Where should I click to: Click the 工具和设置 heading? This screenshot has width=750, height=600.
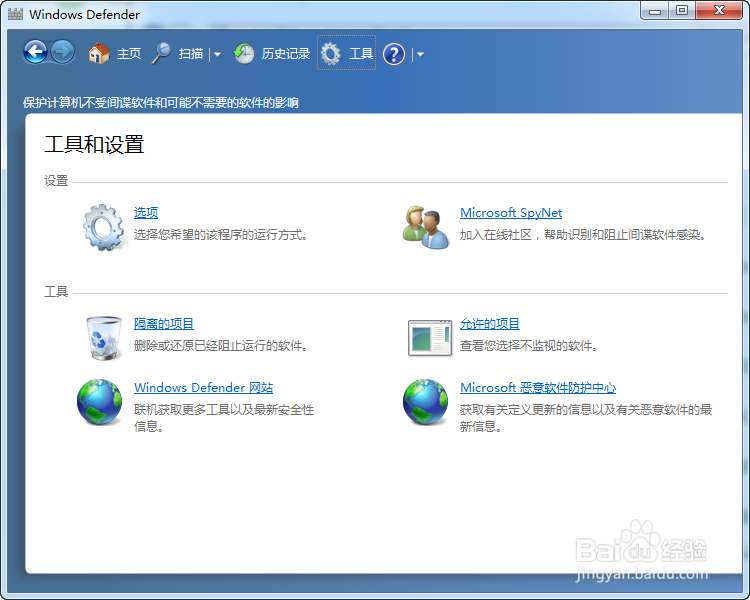pyautogui.click(x=94, y=144)
